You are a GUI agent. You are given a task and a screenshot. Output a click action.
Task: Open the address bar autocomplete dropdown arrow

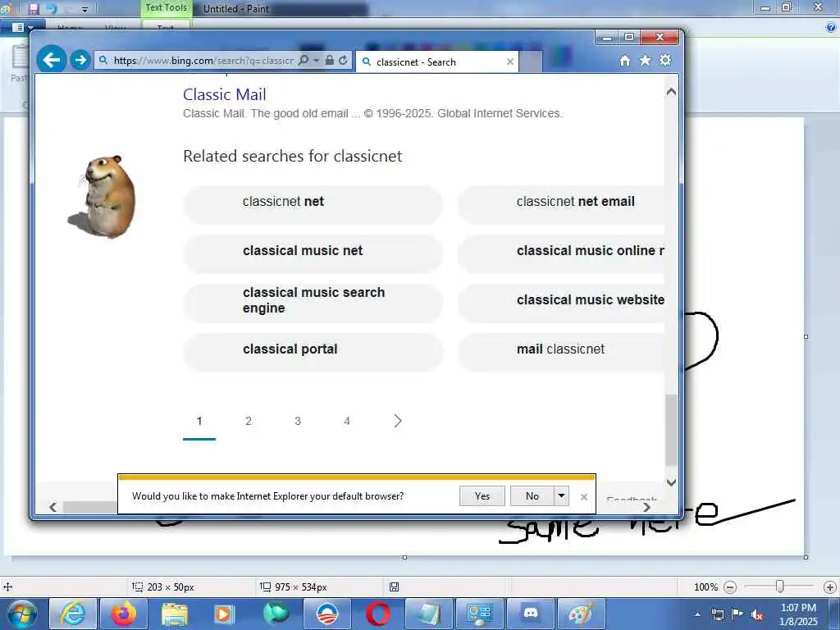point(316,60)
